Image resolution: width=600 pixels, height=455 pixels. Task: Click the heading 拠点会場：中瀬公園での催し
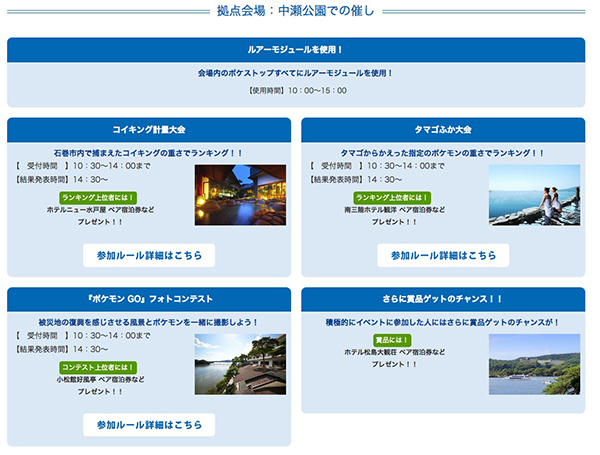(296, 10)
